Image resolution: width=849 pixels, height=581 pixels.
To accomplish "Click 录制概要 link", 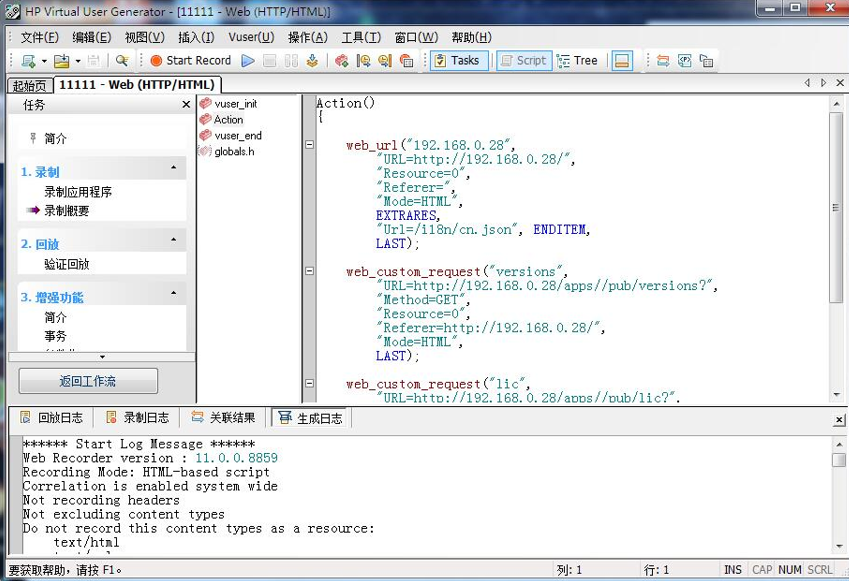I will (67, 211).
